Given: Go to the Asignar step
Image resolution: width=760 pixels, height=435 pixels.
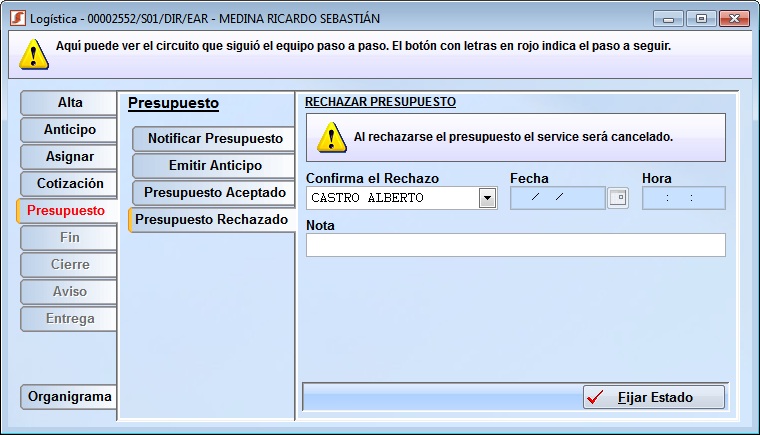Looking at the screenshot, I should click(x=69, y=157).
